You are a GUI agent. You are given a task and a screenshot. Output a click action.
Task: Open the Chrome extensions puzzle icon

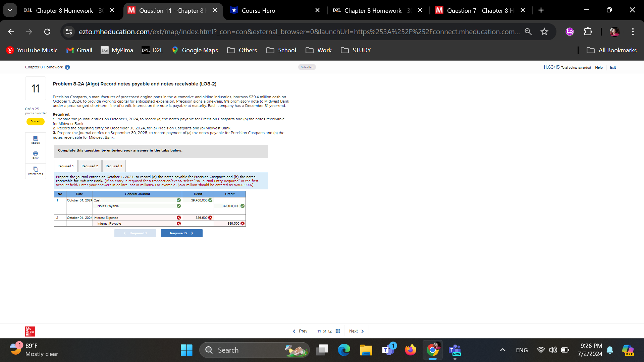(588, 32)
